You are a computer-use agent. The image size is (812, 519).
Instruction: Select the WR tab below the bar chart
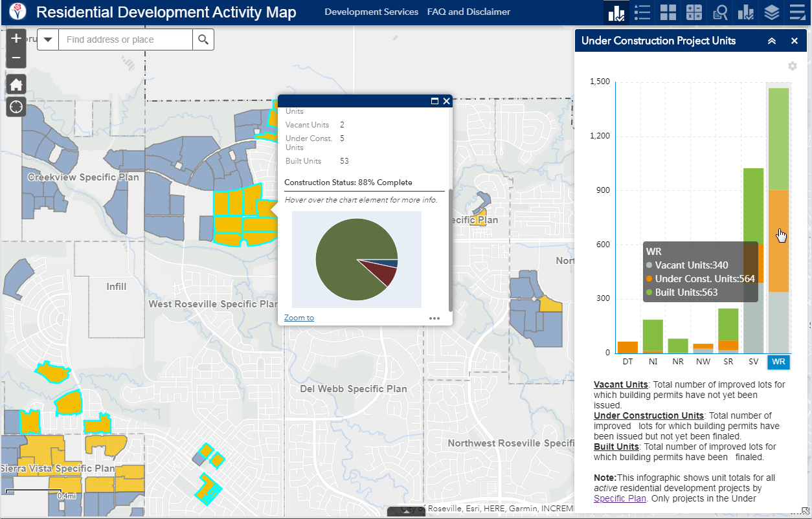tap(778, 362)
